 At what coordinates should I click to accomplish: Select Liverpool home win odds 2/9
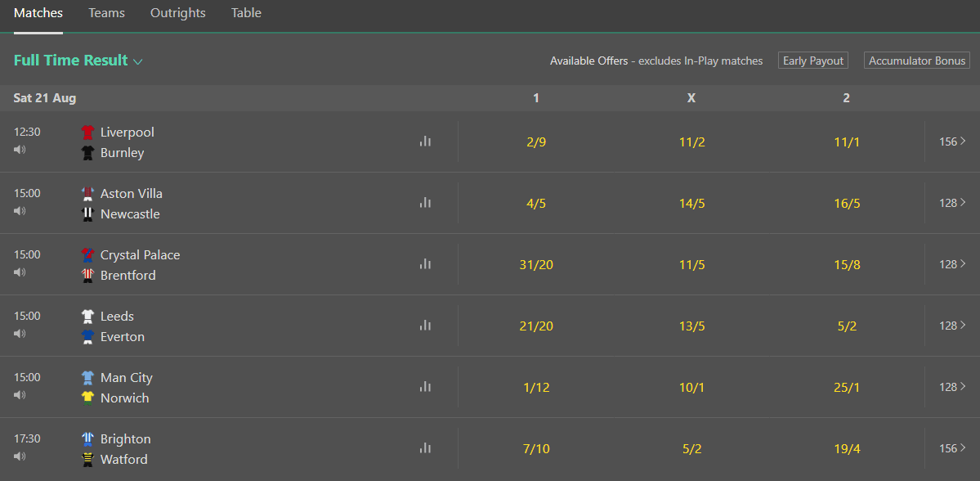click(536, 142)
